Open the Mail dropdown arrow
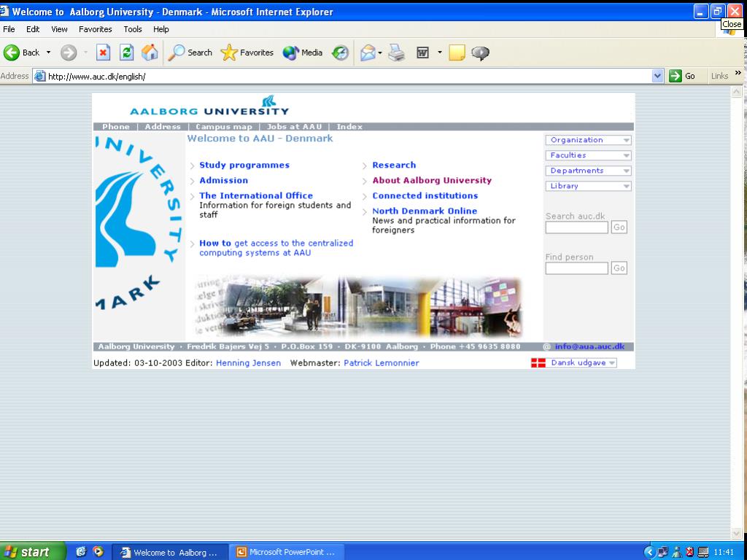The image size is (747, 560). pyautogui.click(x=380, y=52)
